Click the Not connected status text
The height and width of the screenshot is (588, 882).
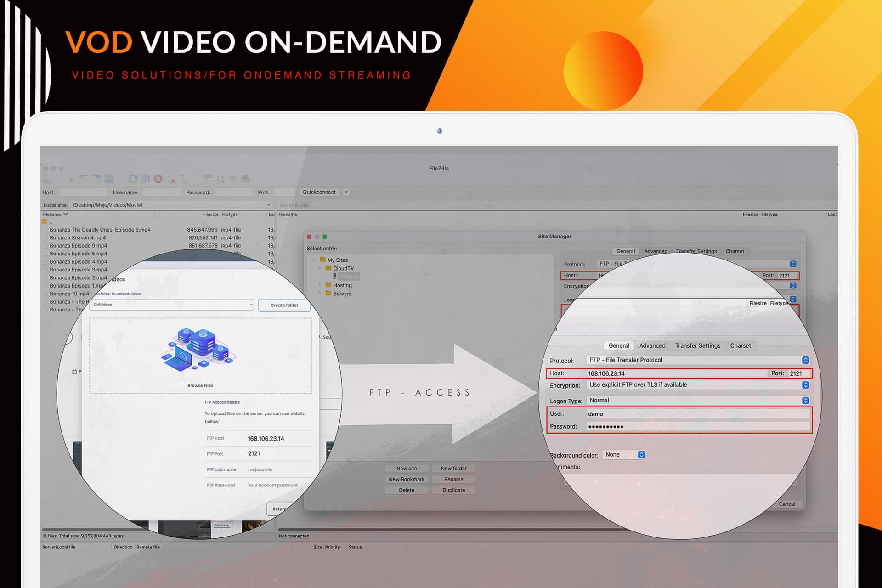[x=294, y=536]
